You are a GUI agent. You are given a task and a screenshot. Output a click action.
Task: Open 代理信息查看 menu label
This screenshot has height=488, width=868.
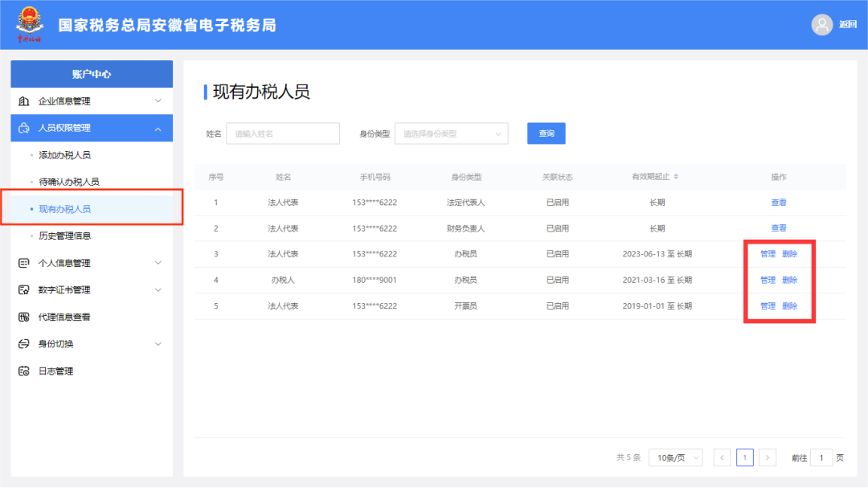pos(64,317)
